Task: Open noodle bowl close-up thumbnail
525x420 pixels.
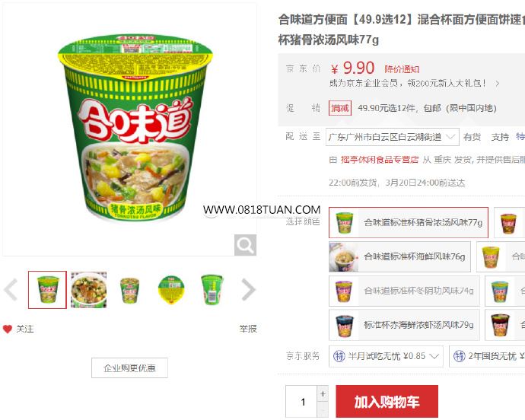Action: pos(89,290)
